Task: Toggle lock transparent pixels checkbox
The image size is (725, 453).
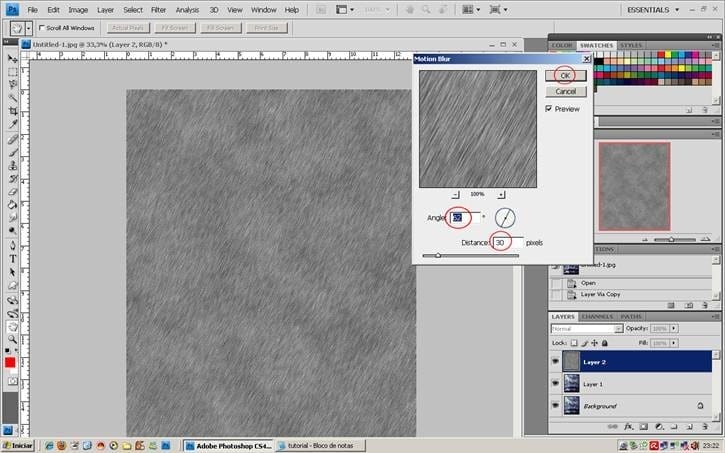Action: [574, 343]
